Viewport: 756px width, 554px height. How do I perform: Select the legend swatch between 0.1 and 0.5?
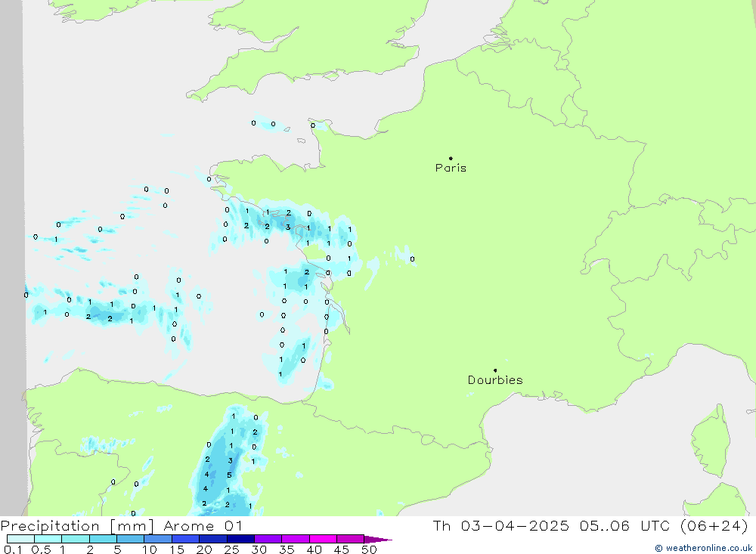pos(20,539)
